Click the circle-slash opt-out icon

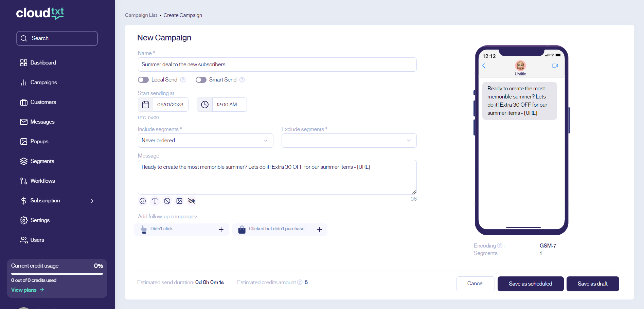[167, 201]
